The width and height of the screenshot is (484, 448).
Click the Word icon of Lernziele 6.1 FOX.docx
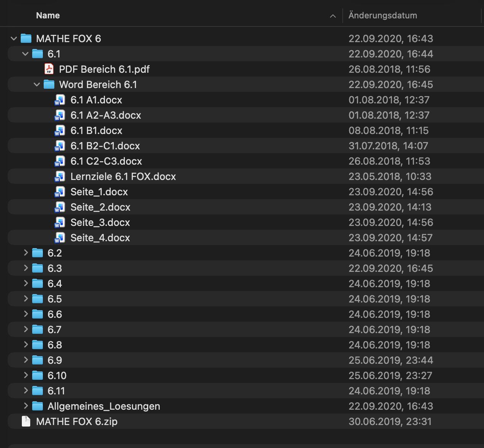60,176
